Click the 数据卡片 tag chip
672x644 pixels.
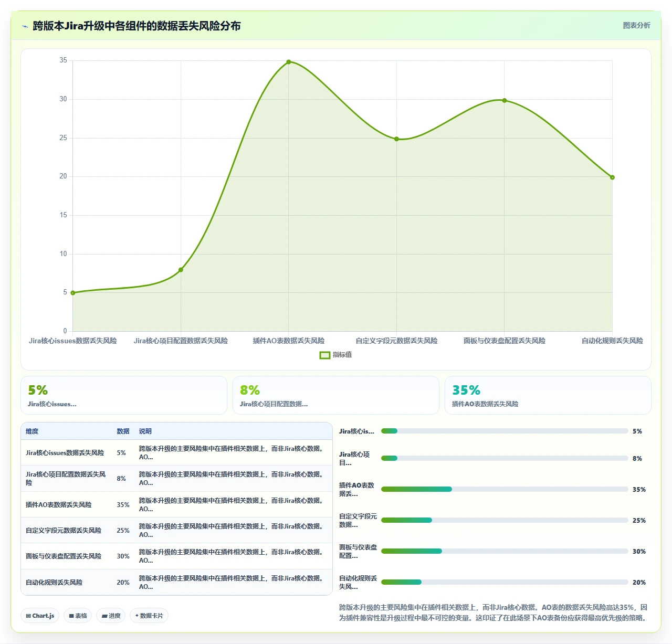pyautogui.click(x=149, y=616)
